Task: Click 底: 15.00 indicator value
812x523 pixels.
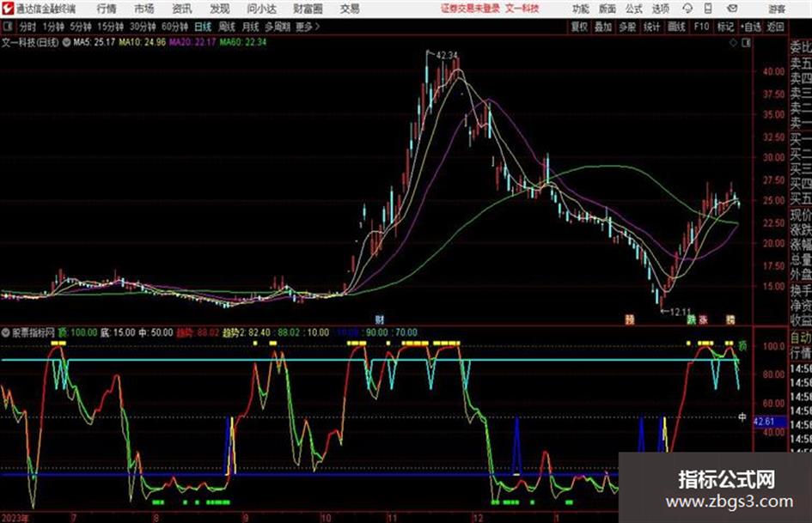Action: (x=118, y=332)
